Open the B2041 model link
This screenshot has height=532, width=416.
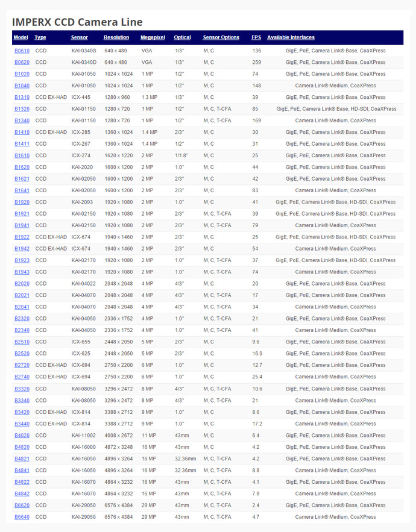(x=22, y=307)
